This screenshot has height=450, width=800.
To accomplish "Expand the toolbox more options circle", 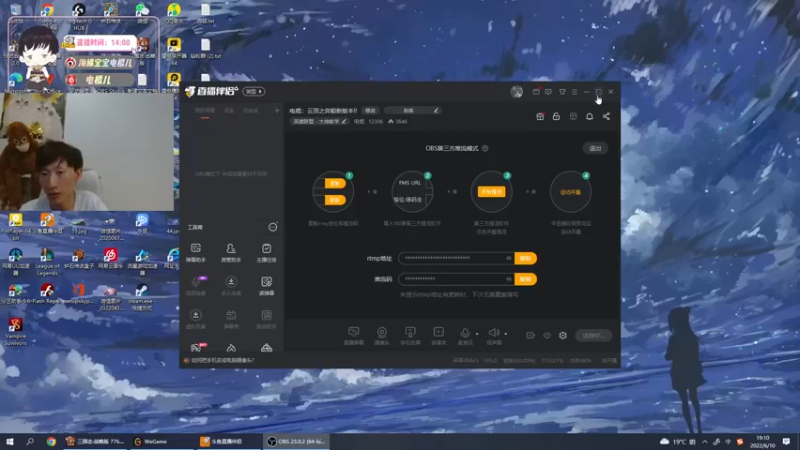I will 273,227.
